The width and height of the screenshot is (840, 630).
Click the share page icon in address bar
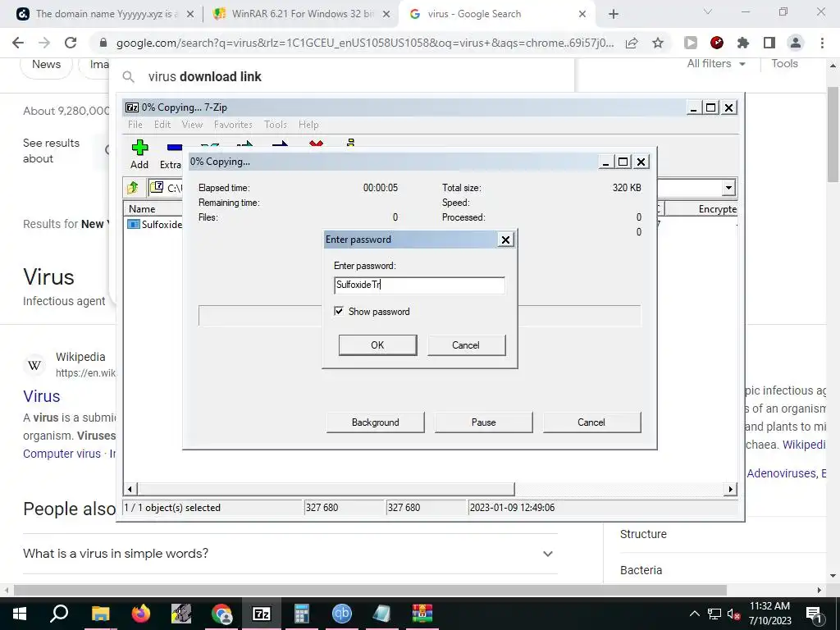(x=632, y=43)
